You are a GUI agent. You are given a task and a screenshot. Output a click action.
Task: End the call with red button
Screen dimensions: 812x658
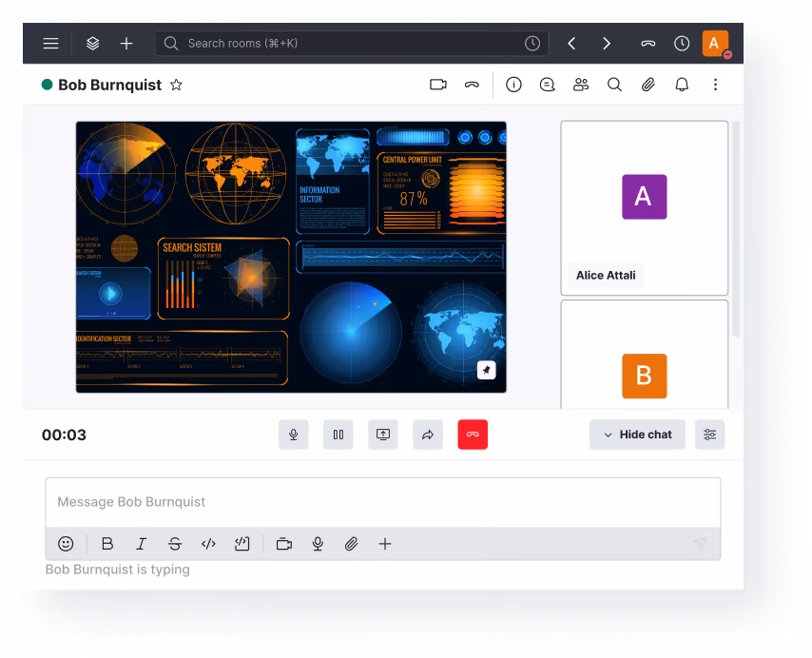pyautogui.click(x=473, y=435)
